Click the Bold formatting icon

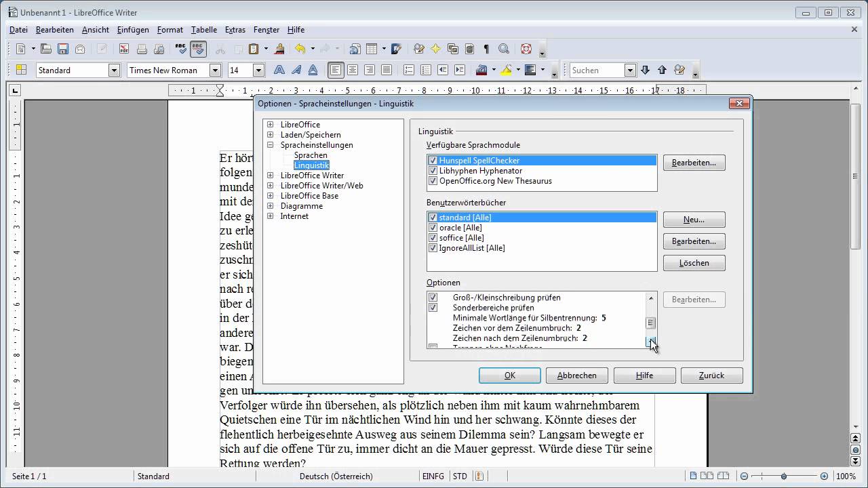(279, 70)
